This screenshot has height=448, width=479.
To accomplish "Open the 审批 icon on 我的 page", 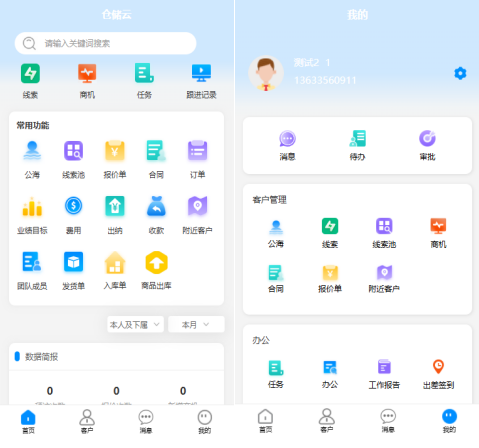I will coord(427,138).
